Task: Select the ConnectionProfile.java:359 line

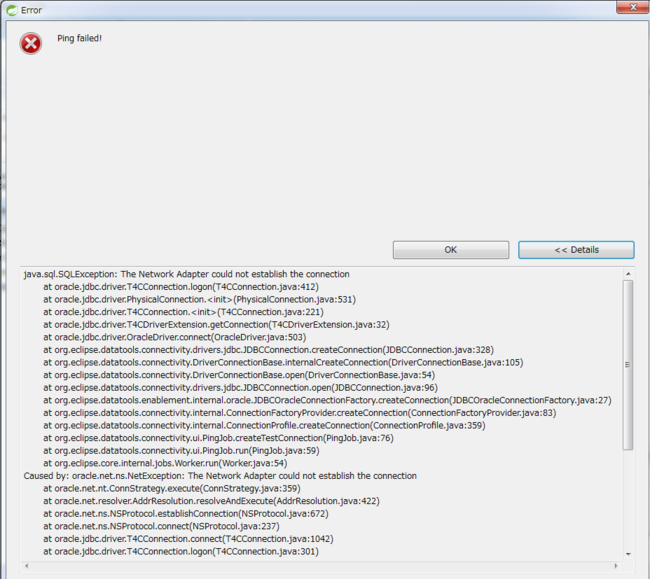Action: (x=264, y=425)
